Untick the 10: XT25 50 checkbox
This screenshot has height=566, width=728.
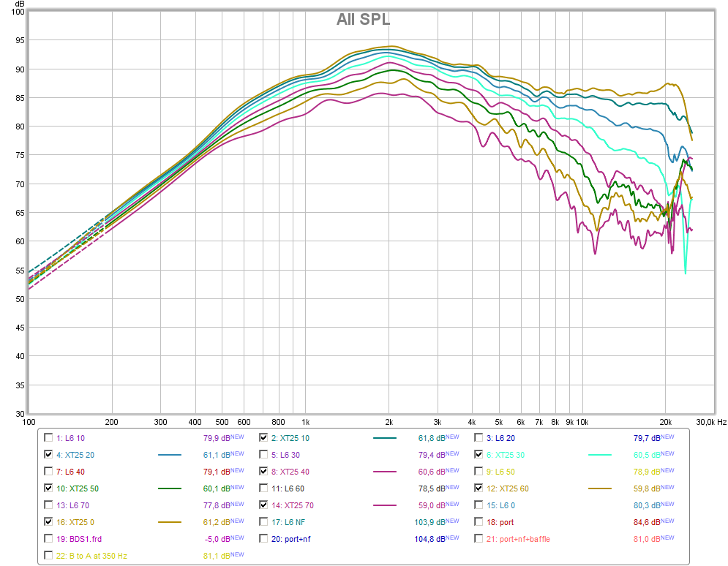[x=48, y=488]
